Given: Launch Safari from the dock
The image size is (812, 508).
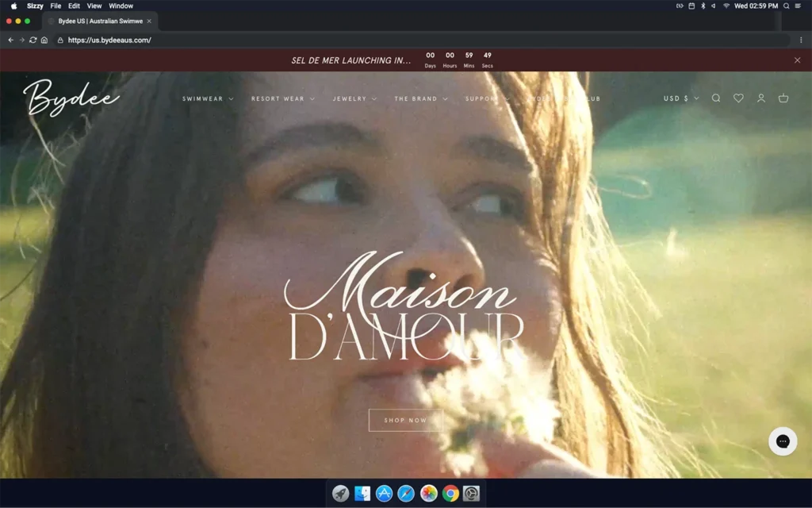Looking at the screenshot, I should click(x=406, y=494).
